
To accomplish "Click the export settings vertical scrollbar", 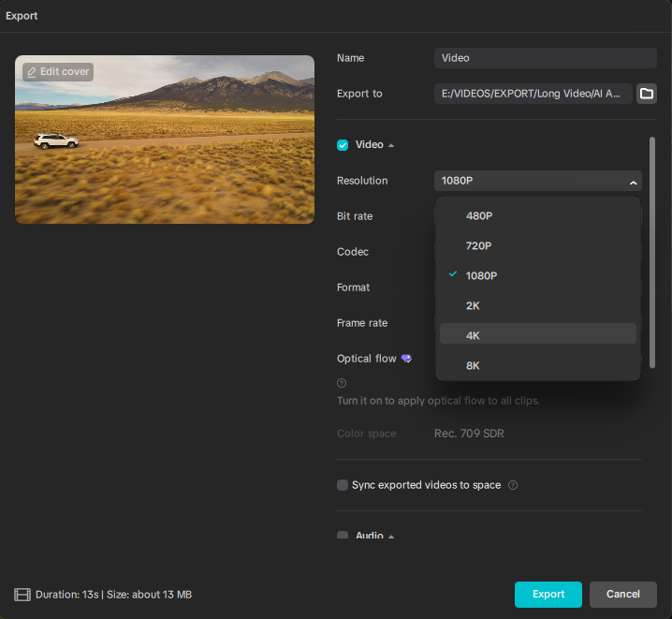I will click(x=652, y=253).
